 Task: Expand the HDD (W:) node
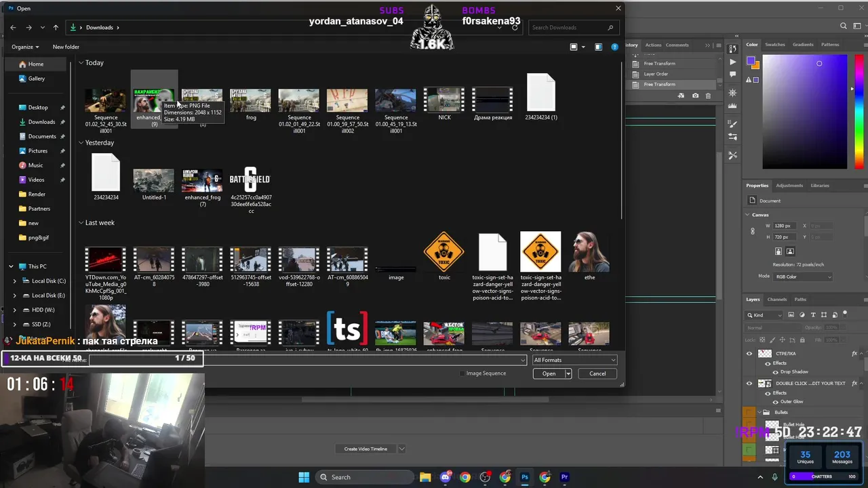(x=15, y=310)
